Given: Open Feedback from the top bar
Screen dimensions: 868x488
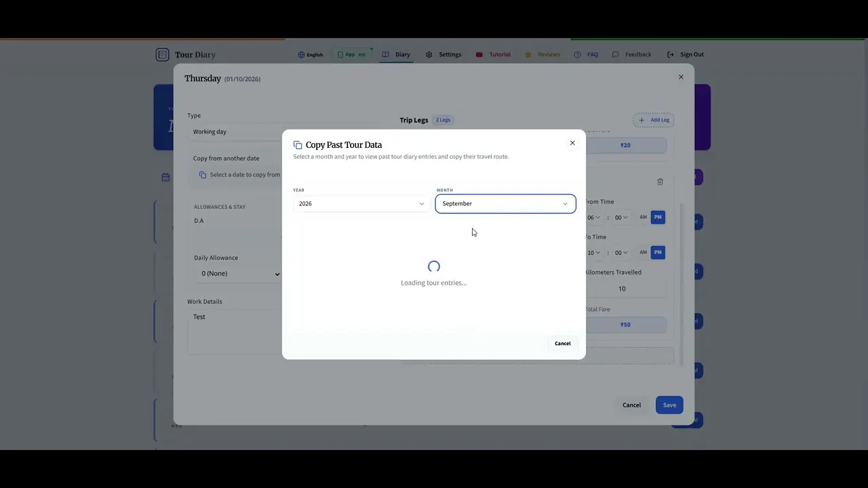Looking at the screenshot, I should (x=631, y=55).
